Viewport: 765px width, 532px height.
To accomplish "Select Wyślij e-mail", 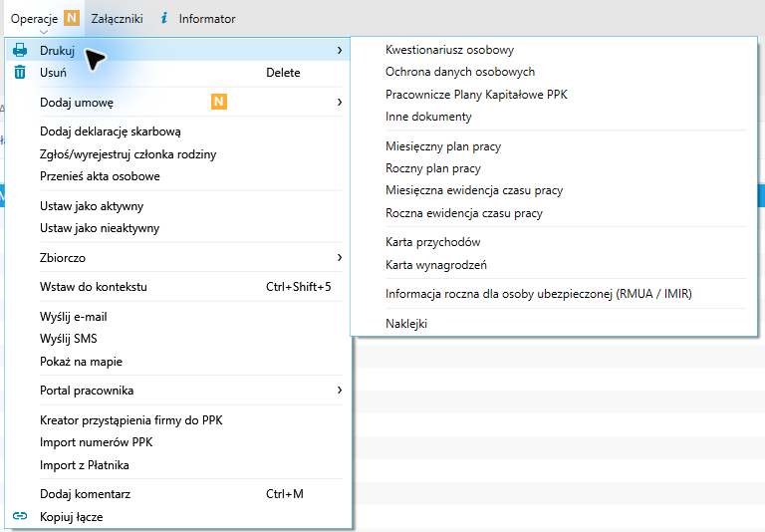I will [x=178, y=317].
